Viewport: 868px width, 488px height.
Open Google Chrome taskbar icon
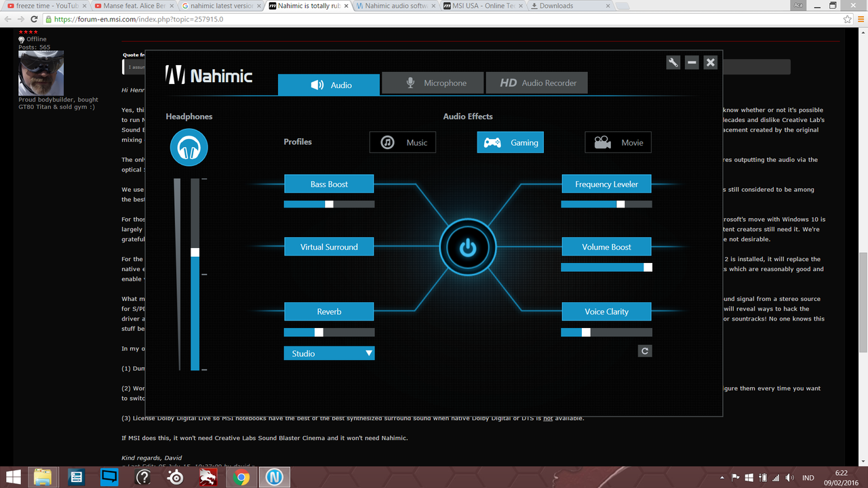(241, 477)
